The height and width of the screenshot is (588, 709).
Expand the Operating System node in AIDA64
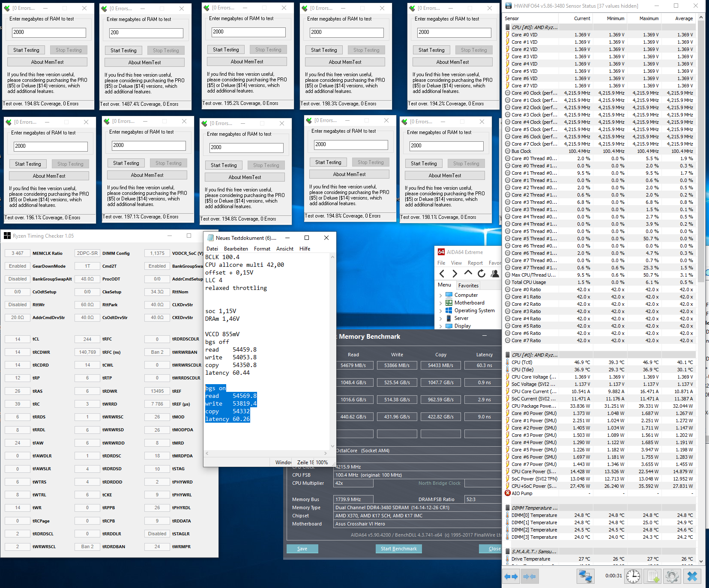(x=440, y=310)
